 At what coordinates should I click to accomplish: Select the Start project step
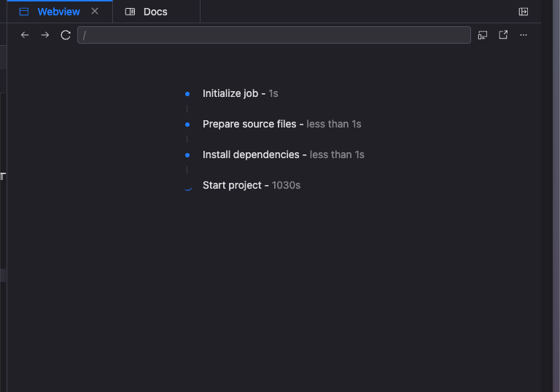252,185
